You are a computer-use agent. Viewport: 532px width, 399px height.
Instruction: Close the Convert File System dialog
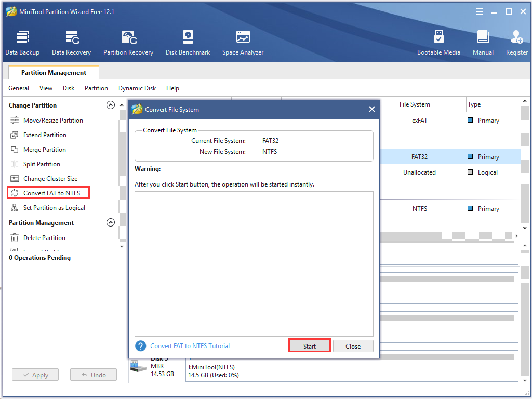point(371,110)
